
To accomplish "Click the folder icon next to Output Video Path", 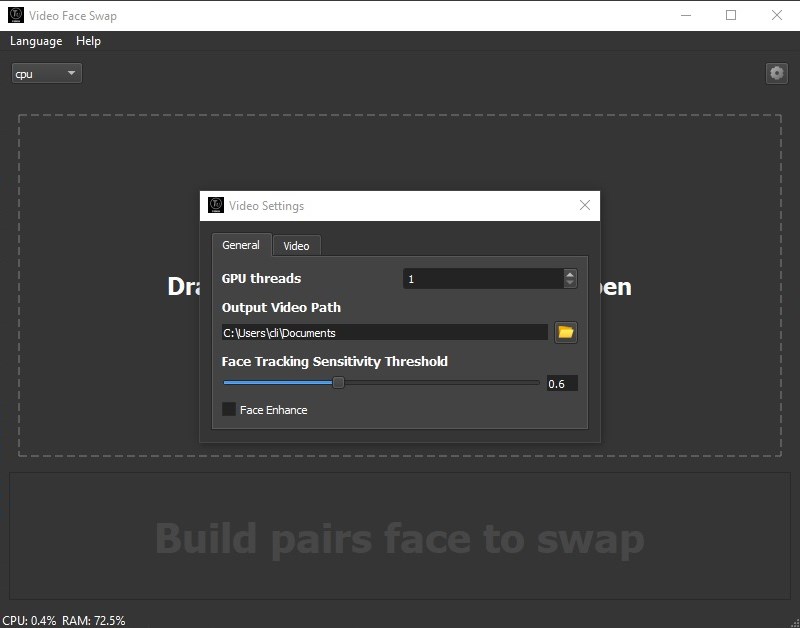I will click(565, 332).
